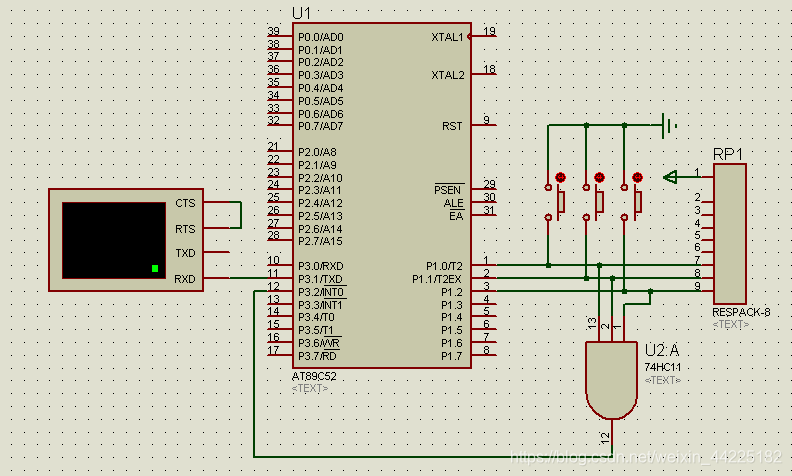
Task: Select the U2:A reference label
Action: pyautogui.click(x=662, y=350)
